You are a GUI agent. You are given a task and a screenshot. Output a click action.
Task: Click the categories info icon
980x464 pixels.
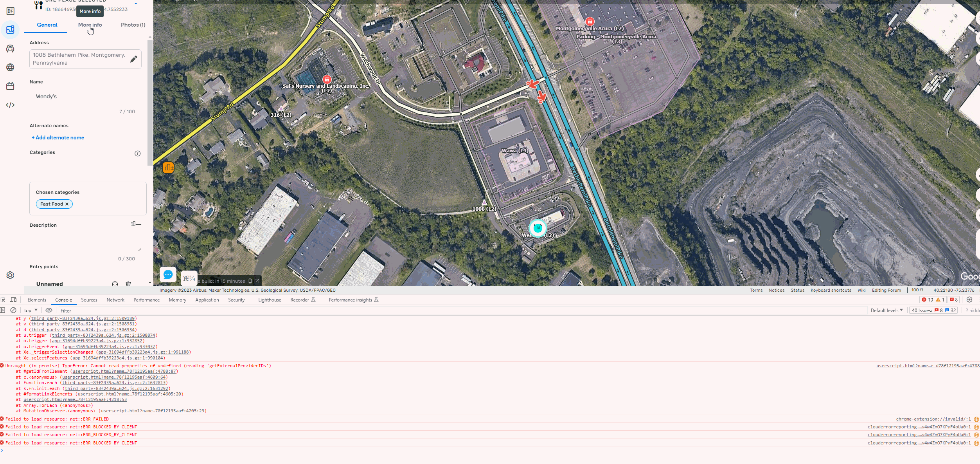pyautogui.click(x=138, y=153)
